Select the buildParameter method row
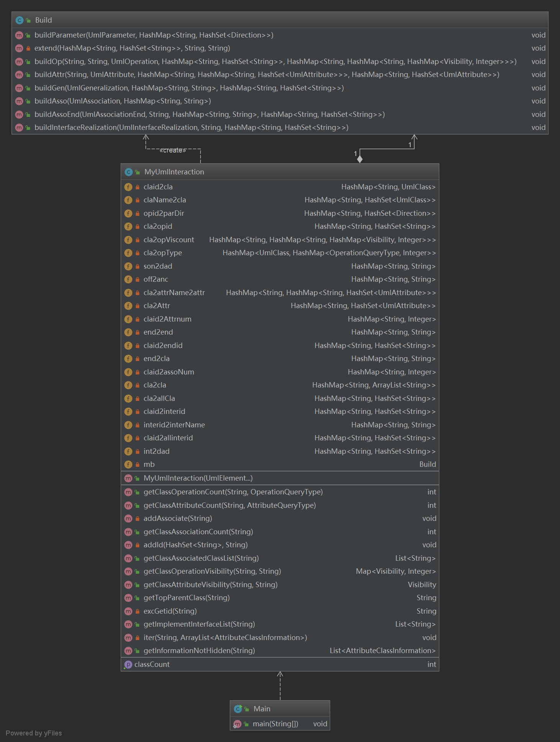This screenshot has height=742, width=560. click(x=153, y=35)
